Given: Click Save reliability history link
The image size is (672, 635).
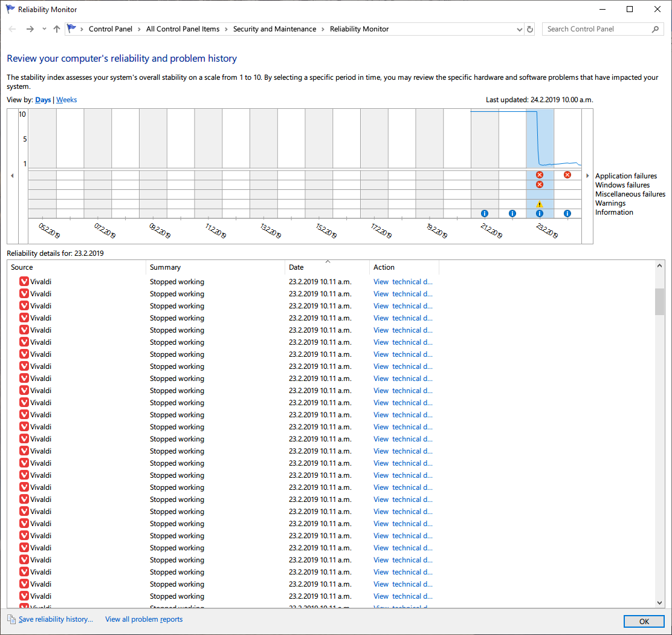Looking at the screenshot, I should tap(56, 619).
